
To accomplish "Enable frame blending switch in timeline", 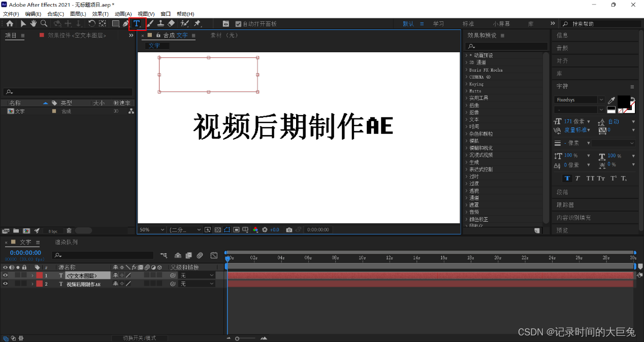I will point(188,255).
